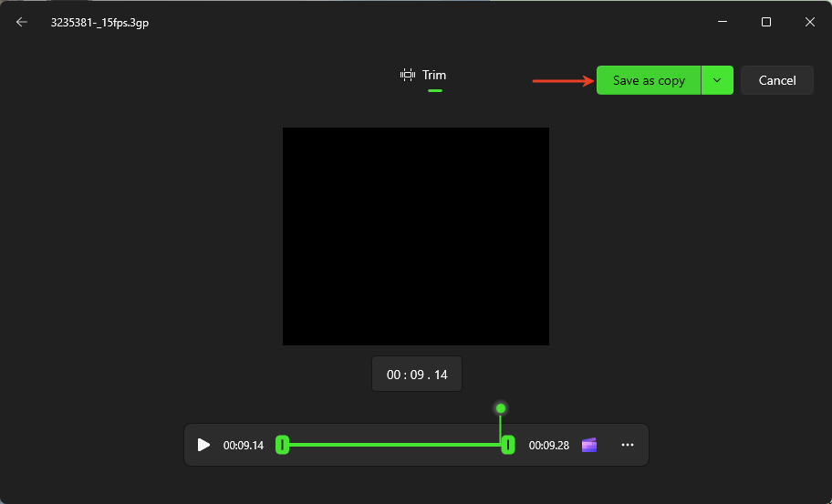Click the Save as copy button
832x504 pixels.
click(649, 80)
